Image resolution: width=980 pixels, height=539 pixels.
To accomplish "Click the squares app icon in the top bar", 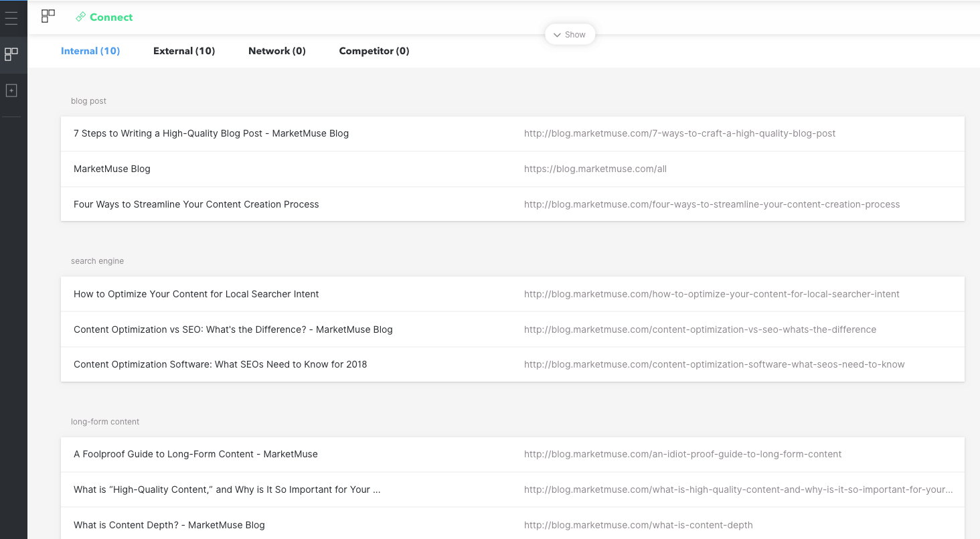I will 48,16.
